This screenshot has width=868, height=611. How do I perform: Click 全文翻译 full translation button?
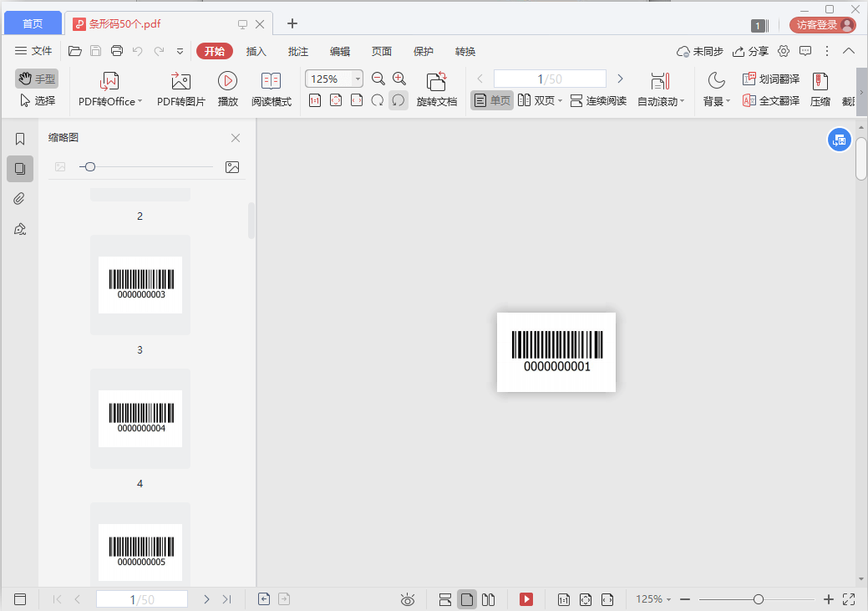[771, 101]
